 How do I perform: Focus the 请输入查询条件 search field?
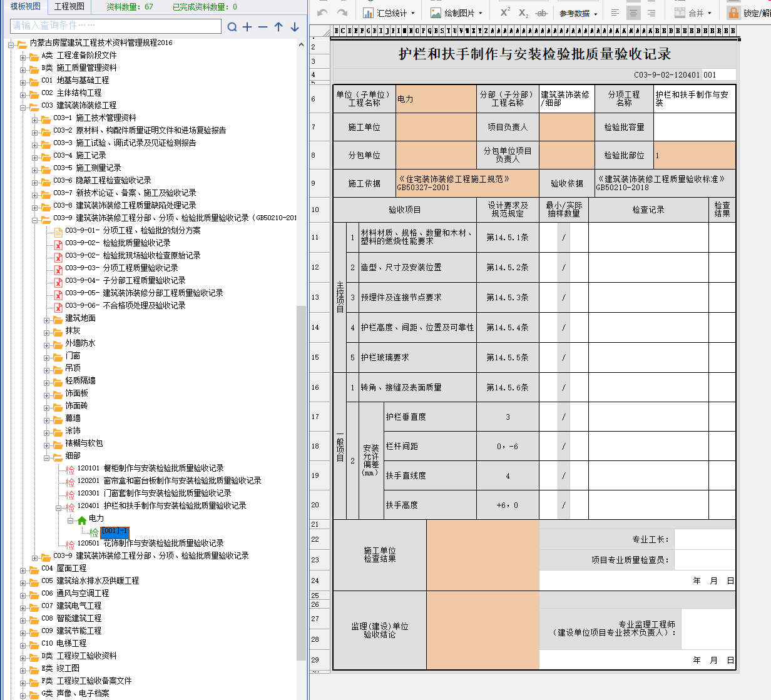(116, 26)
